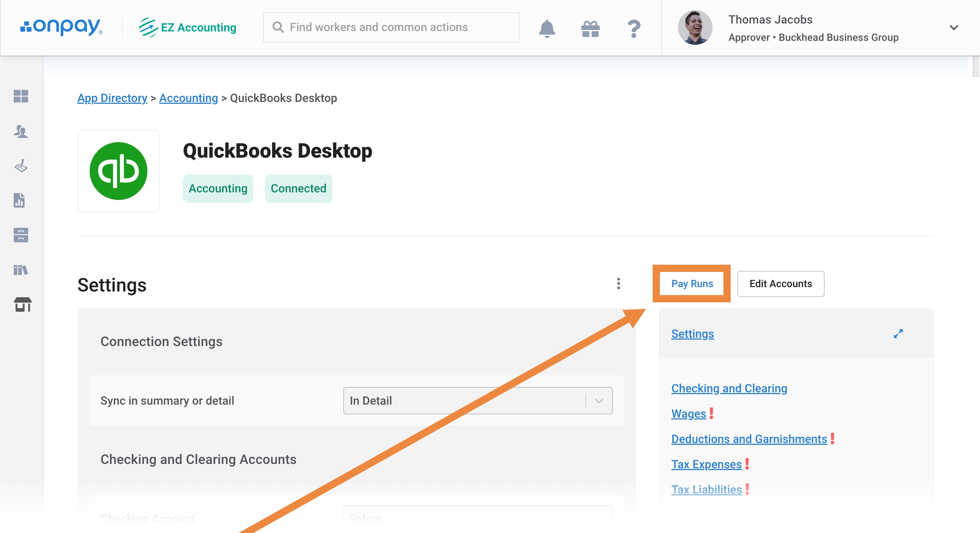Click the Connected status tag
Viewport: 980px width, 533px height.
298,188
